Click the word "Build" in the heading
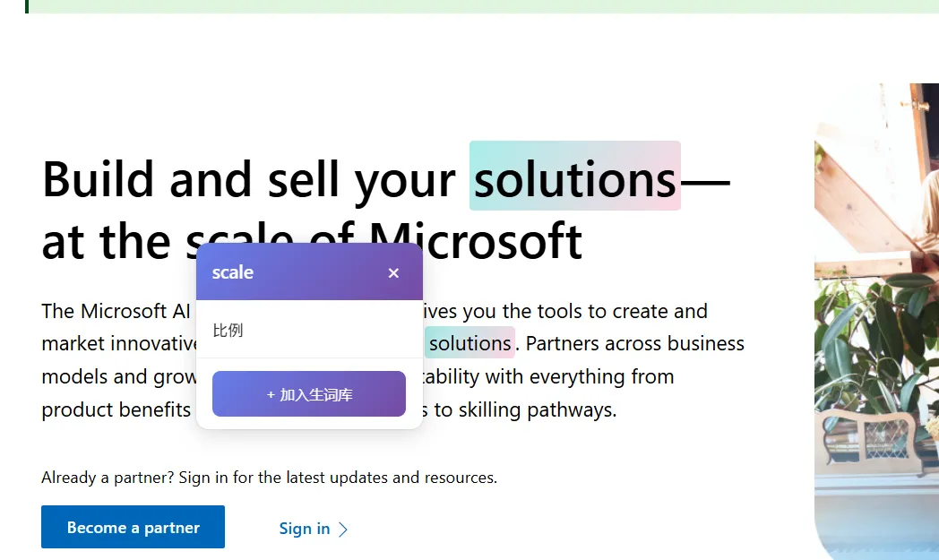939x560 pixels. click(99, 179)
